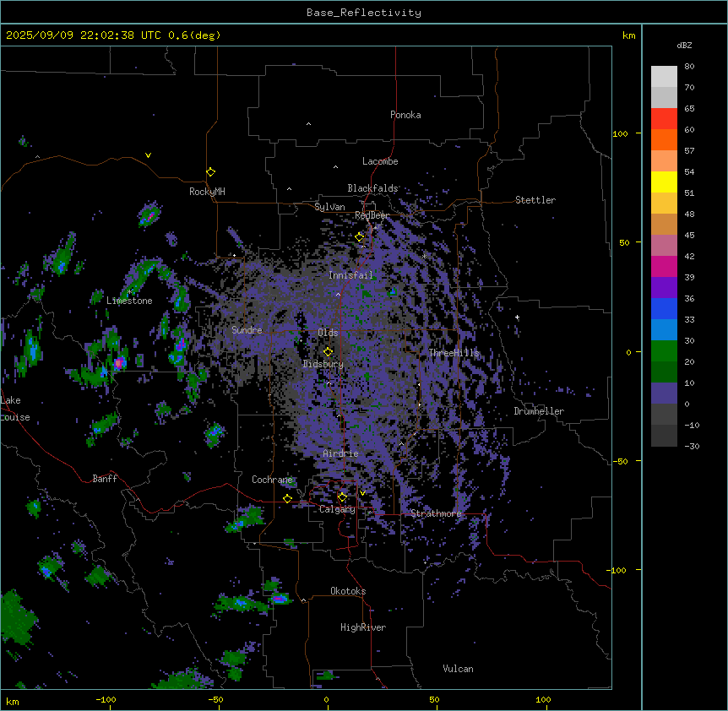The image size is (728, 711).
Task: Click the Didsbury town label
Action: [323, 364]
